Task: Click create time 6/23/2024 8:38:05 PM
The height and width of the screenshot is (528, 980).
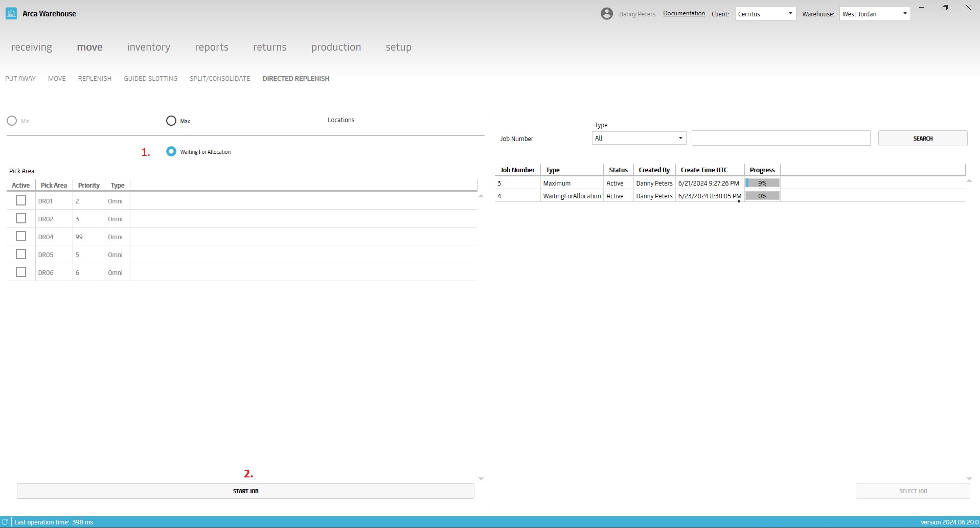Action: point(710,196)
